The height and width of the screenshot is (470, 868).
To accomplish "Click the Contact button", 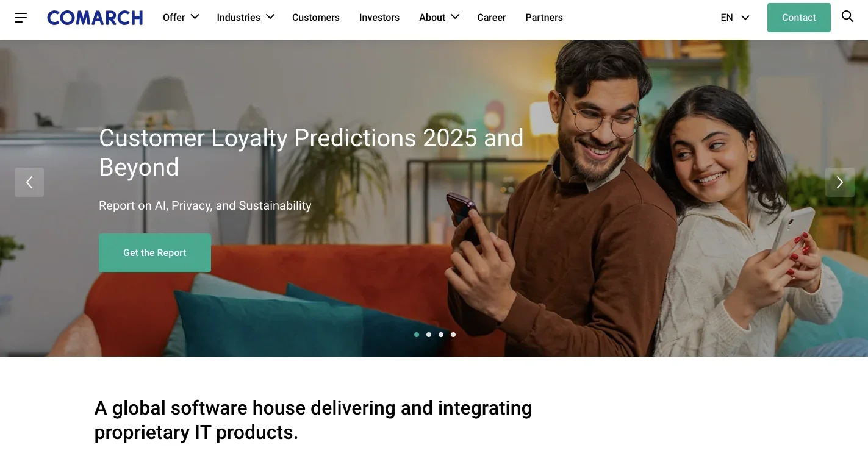I will tap(799, 18).
